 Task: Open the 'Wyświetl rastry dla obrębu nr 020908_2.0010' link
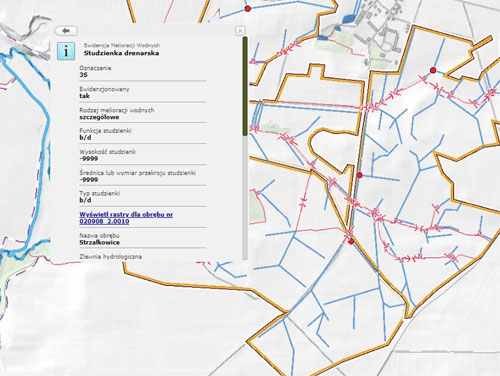126,218
